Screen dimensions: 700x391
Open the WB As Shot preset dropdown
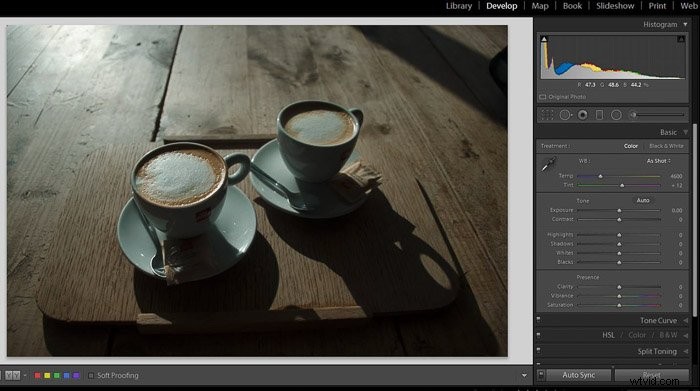(x=659, y=161)
